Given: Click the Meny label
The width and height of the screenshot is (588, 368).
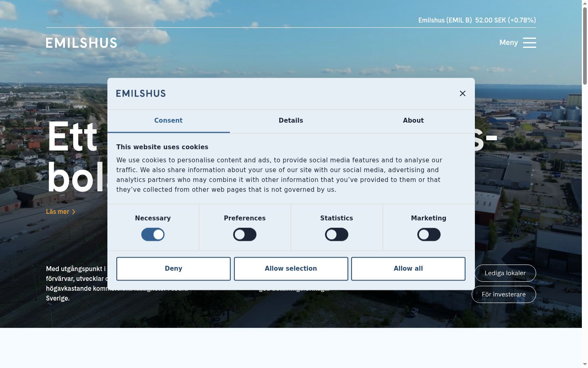Looking at the screenshot, I should coord(508,43).
